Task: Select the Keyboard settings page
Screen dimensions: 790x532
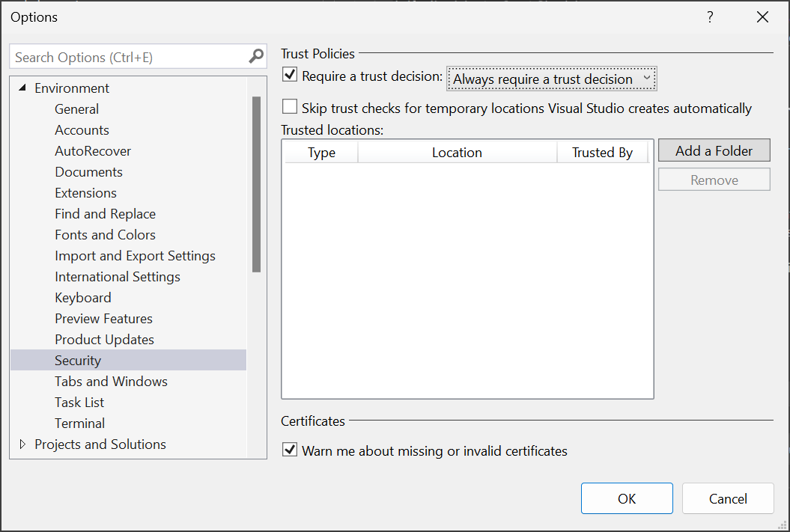Action: (82, 297)
